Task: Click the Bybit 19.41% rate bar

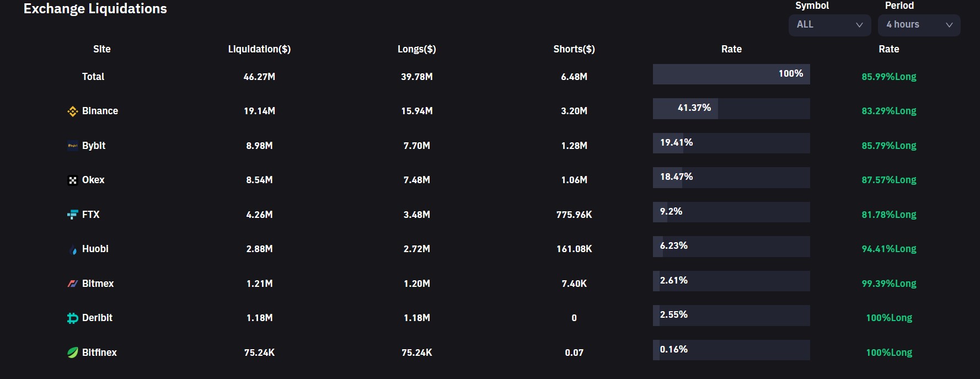Action: (x=731, y=143)
